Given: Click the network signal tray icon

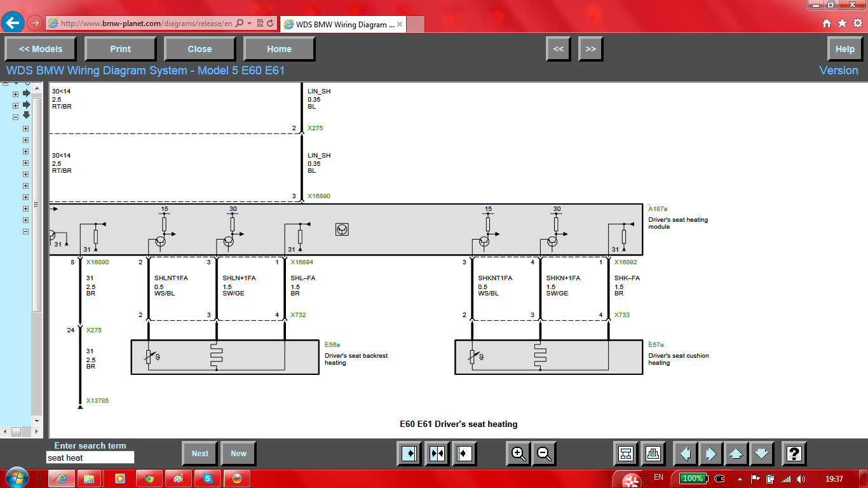Looking at the screenshot, I should click(x=786, y=478).
